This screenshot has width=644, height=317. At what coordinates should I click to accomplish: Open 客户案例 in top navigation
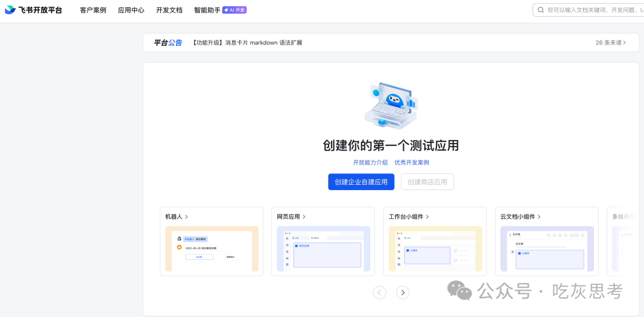click(93, 10)
